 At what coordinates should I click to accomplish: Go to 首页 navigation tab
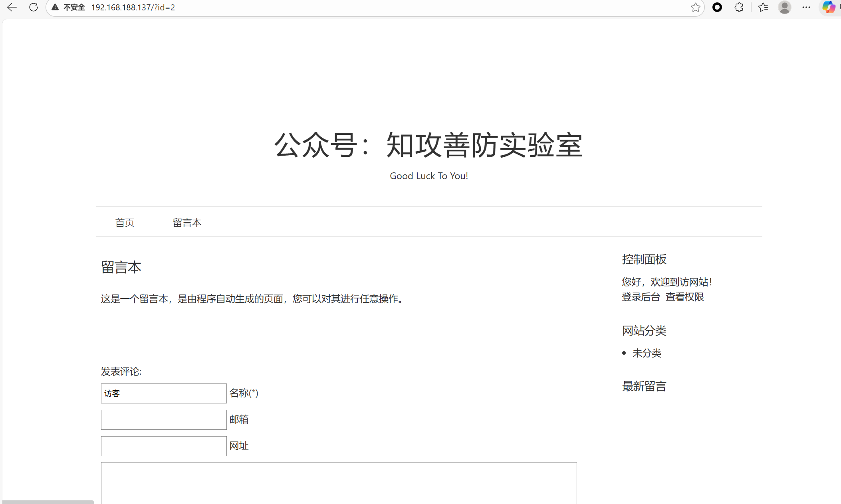(125, 222)
